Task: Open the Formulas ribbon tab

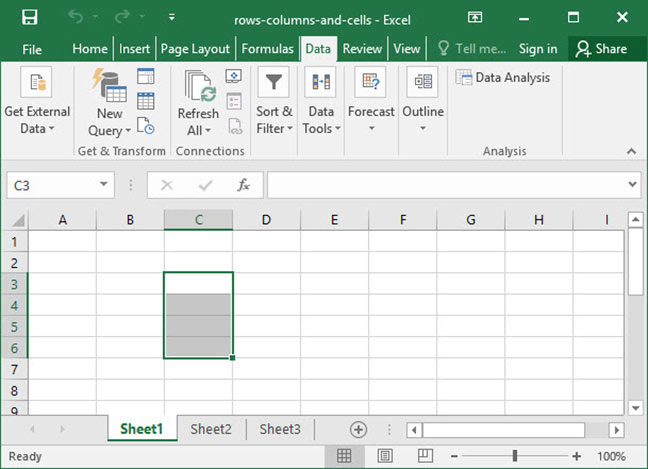Action: pyautogui.click(x=268, y=49)
